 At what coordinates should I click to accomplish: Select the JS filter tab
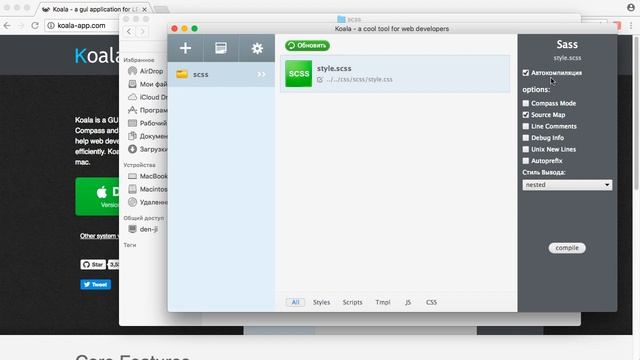pos(408,302)
